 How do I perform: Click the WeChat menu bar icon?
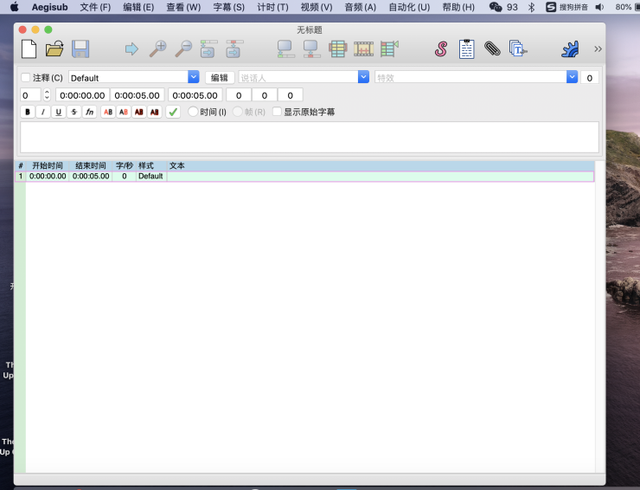coord(495,7)
